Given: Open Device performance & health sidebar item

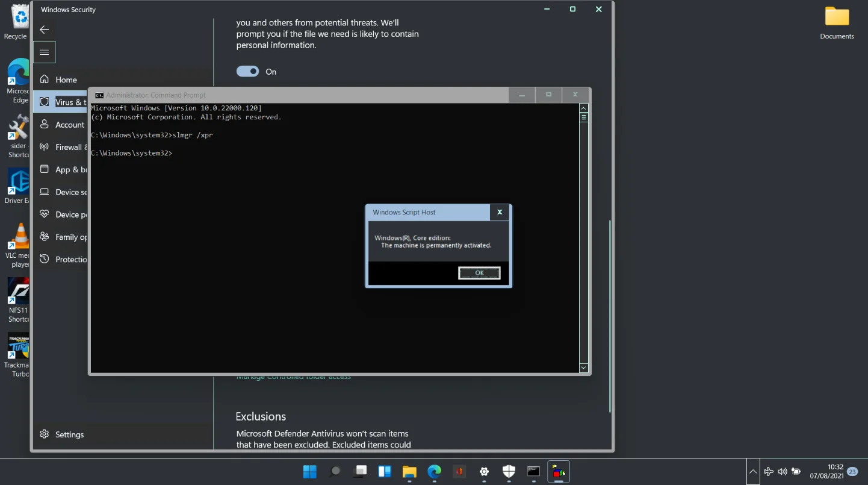Looking at the screenshot, I should tap(60, 214).
